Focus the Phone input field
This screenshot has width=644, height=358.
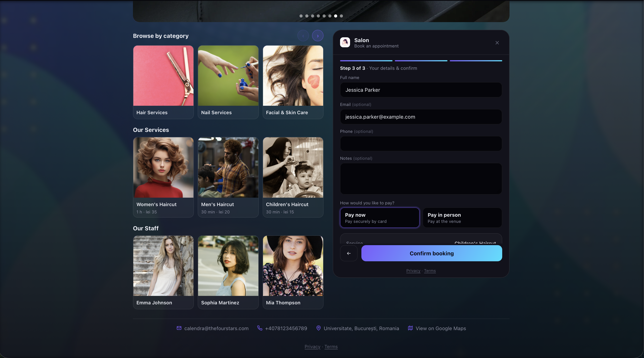click(421, 144)
